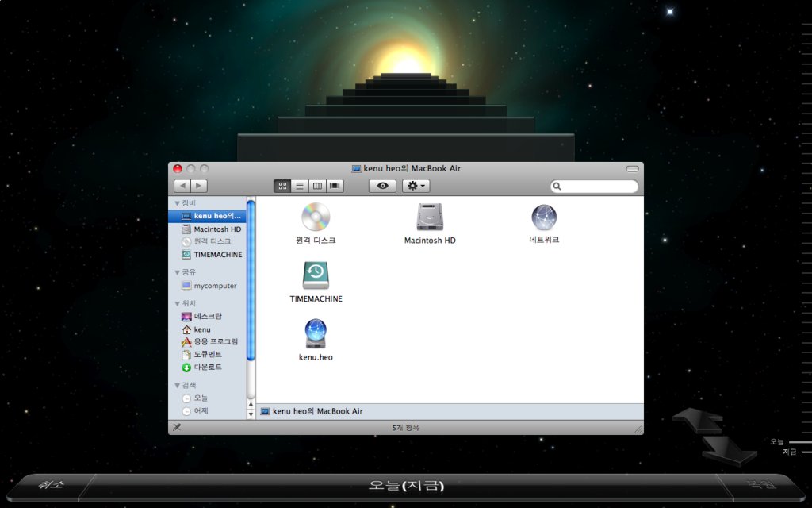Collapse the 검색 sidebar section
Screen dimensions: 812x508
point(177,386)
